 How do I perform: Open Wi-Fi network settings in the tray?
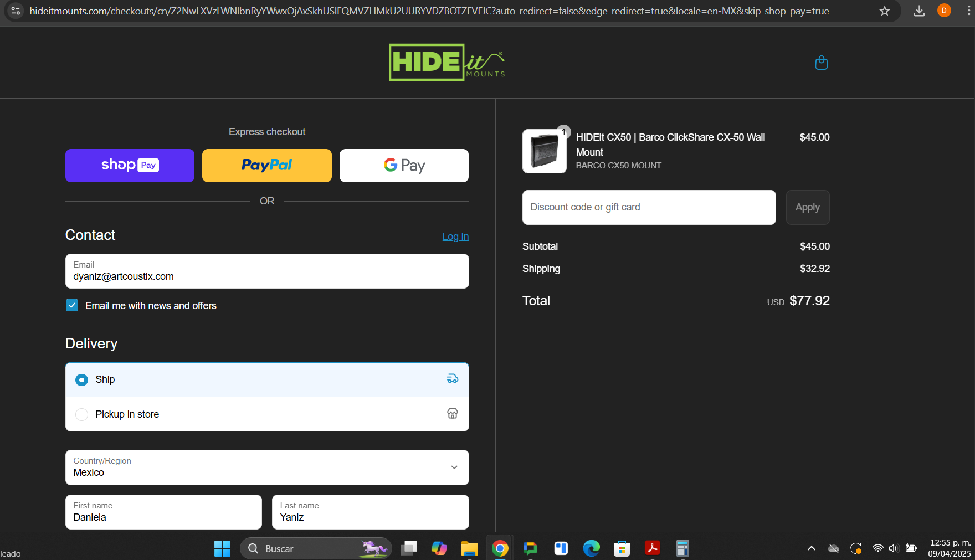877,548
